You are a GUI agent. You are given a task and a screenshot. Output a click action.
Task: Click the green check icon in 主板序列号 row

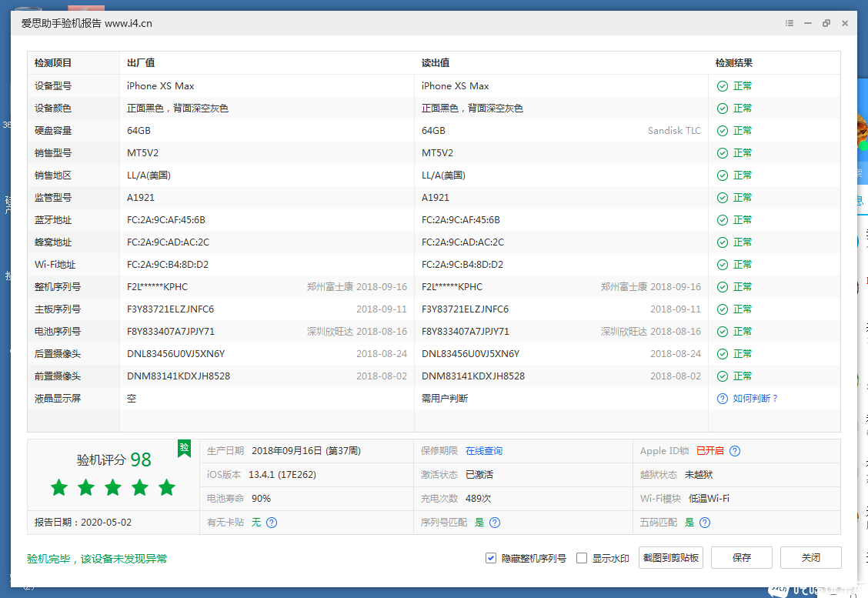(723, 309)
